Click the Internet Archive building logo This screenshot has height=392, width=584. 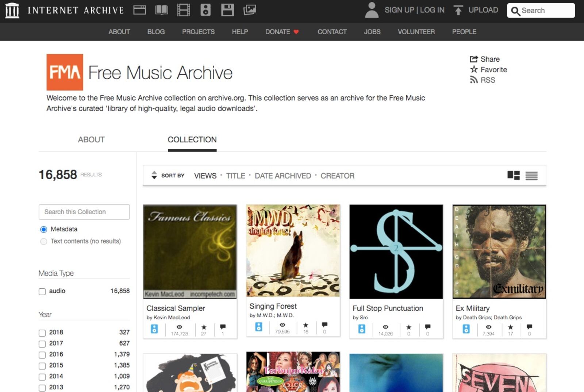pyautogui.click(x=12, y=10)
